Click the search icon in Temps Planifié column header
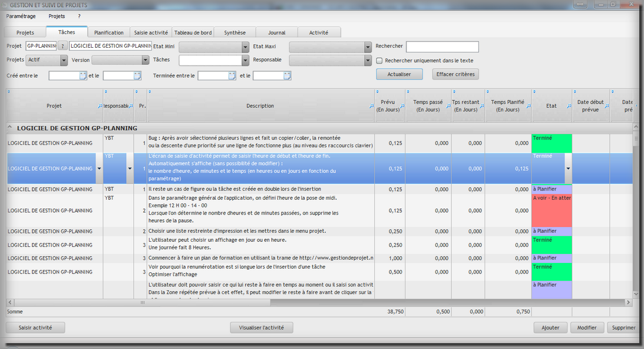 529,106
